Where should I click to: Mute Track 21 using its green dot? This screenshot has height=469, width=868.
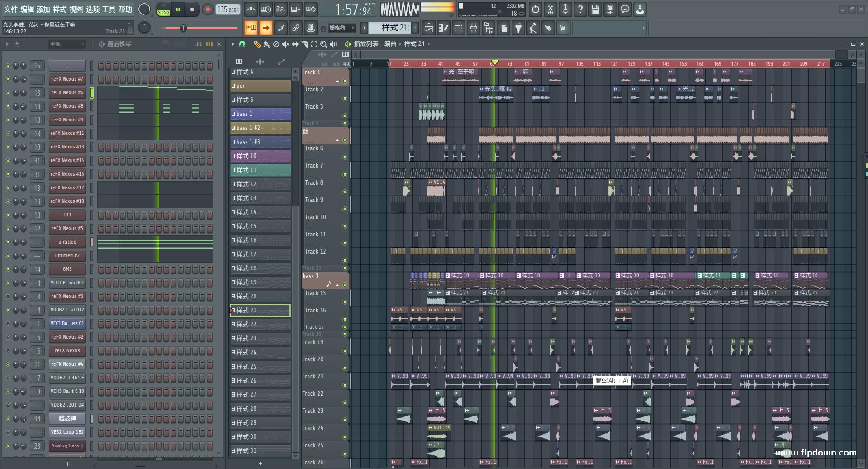click(x=345, y=386)
